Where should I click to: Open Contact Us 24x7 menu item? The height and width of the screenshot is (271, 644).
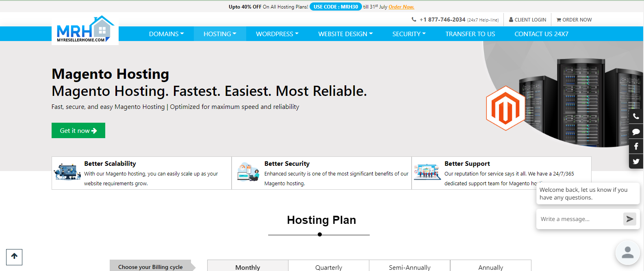[541, 34]
